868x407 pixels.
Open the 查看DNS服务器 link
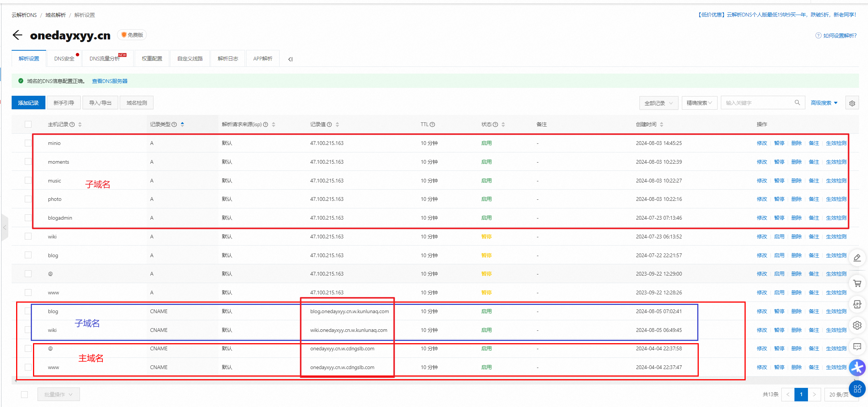[x=110, y=81]
